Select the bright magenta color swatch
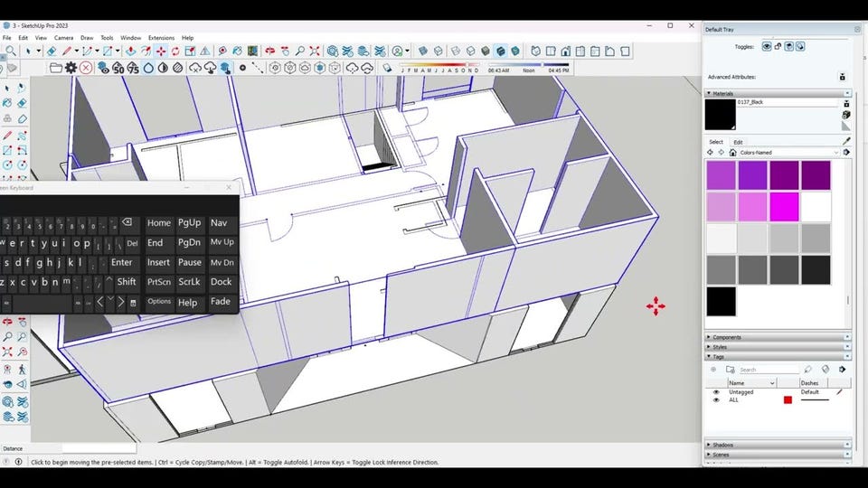This screenshot has height=488, width=868. [784, 207]
